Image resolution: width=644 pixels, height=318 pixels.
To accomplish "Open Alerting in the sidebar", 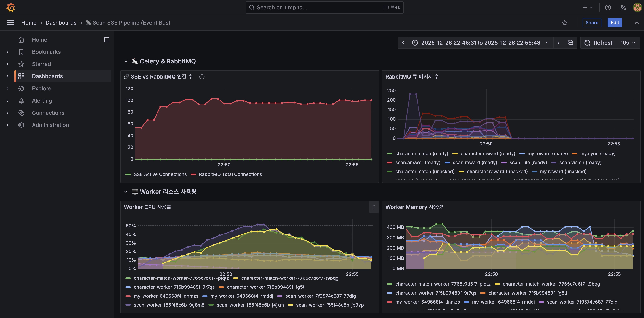I will click(x=42, y=101).
